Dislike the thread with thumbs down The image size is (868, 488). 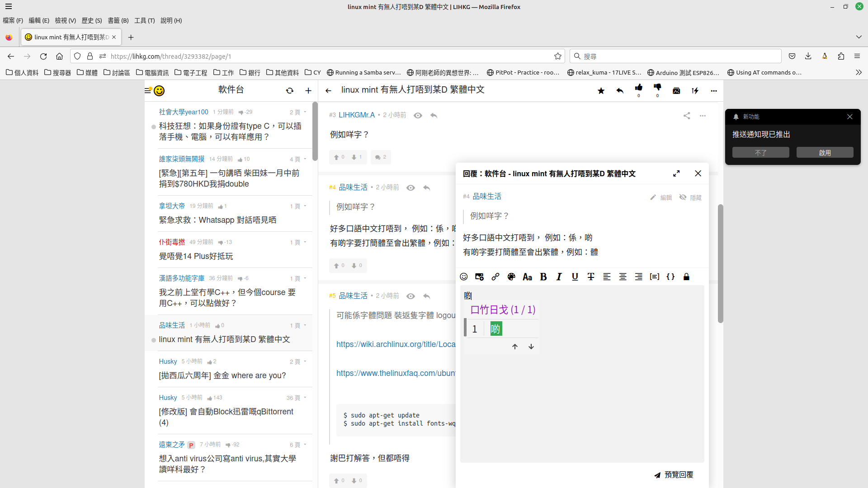point(657,88)
